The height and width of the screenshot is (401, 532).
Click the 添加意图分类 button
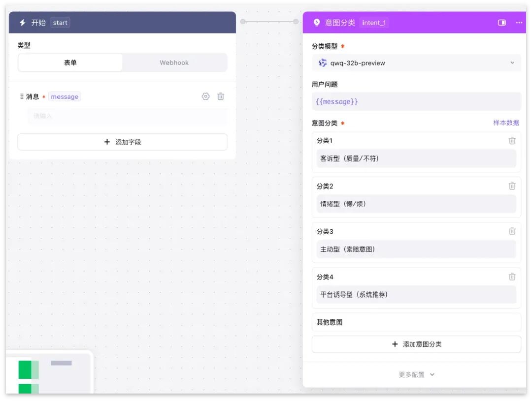416,344
